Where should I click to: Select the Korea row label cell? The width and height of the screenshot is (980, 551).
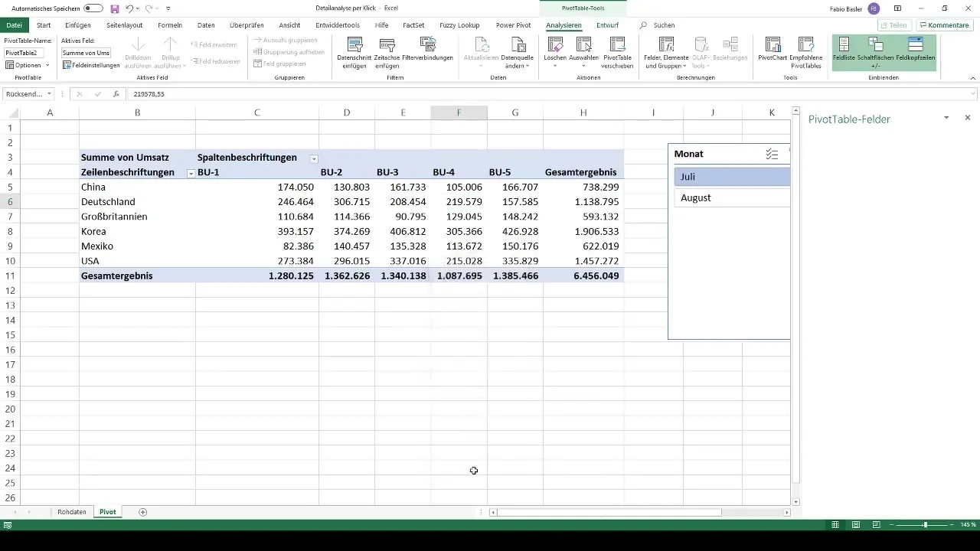[x=138, y=231]
